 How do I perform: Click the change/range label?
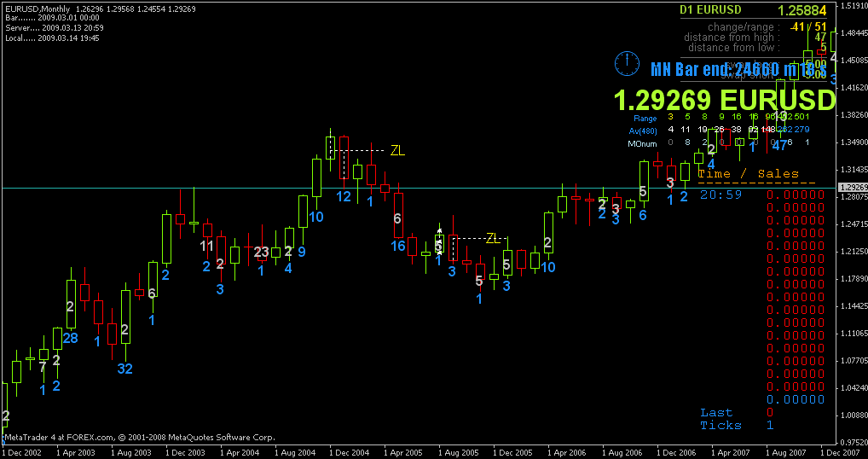tap(744, 26)
